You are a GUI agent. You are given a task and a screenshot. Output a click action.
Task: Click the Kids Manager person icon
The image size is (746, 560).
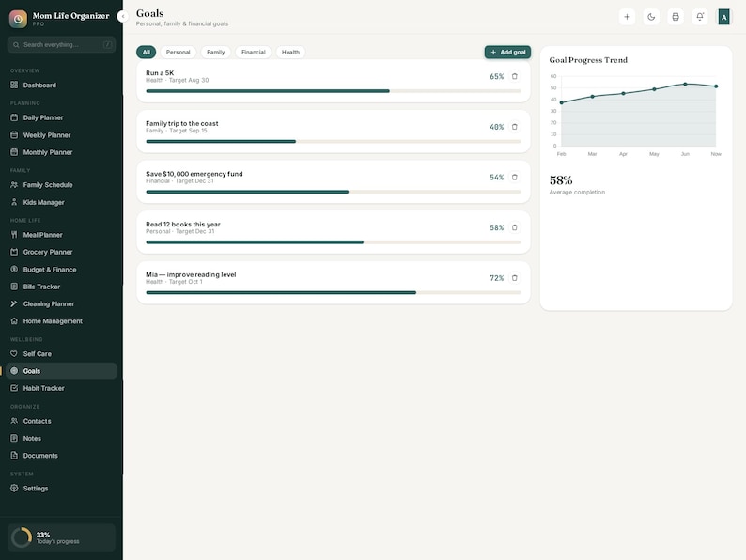click(14, 202)
